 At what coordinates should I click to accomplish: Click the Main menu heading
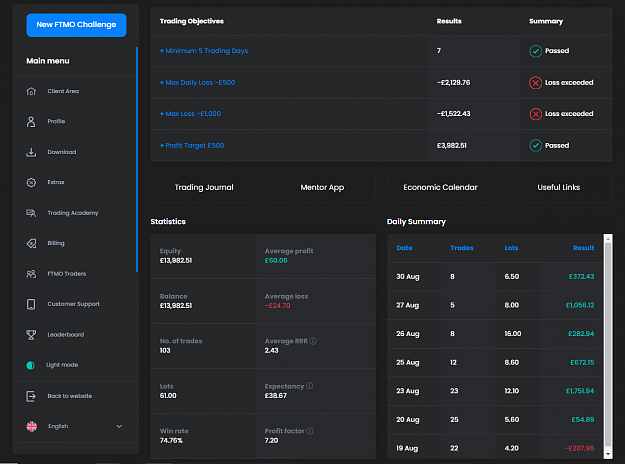click(x=48, y=61)
